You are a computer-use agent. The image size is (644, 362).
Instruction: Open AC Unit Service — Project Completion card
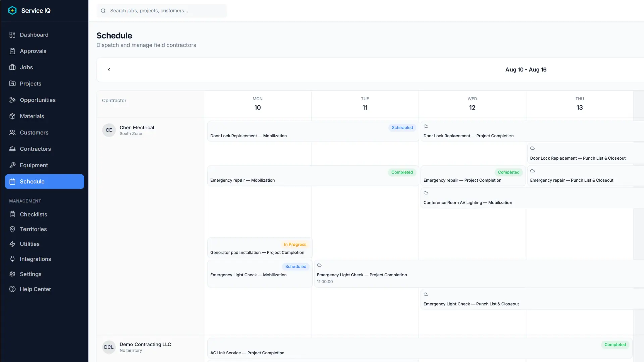pyautogui.click(x=420, y=348)
